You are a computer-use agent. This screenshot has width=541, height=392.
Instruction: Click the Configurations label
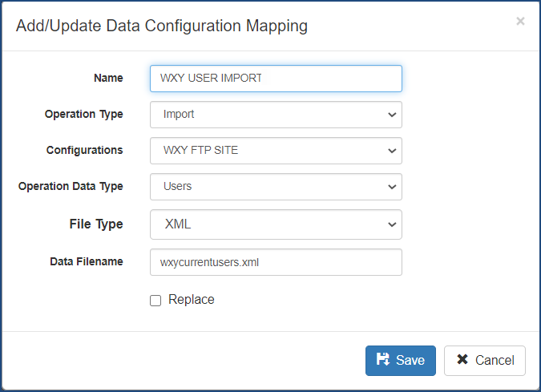(x=85, y=151)
